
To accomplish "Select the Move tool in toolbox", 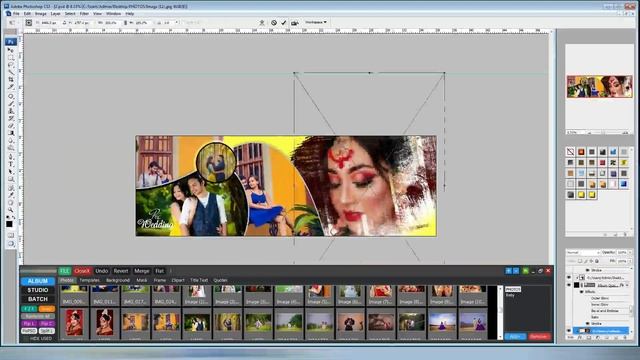I will [11, 50].
